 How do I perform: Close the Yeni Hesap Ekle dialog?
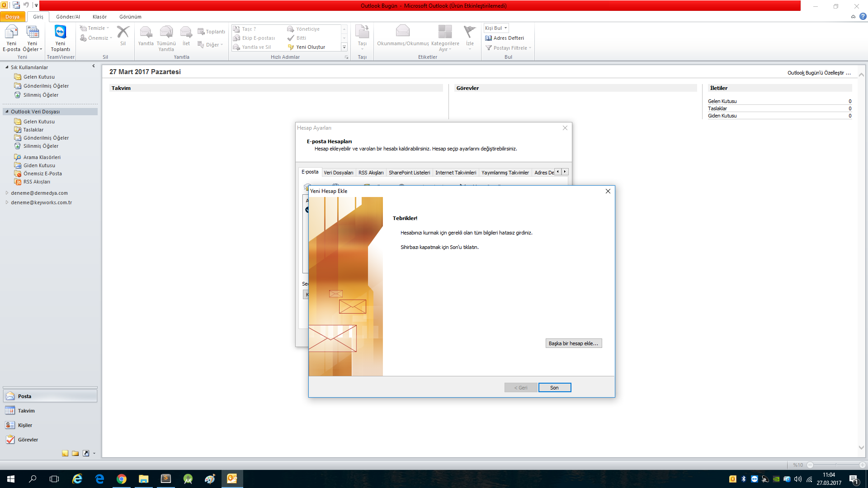608,191
